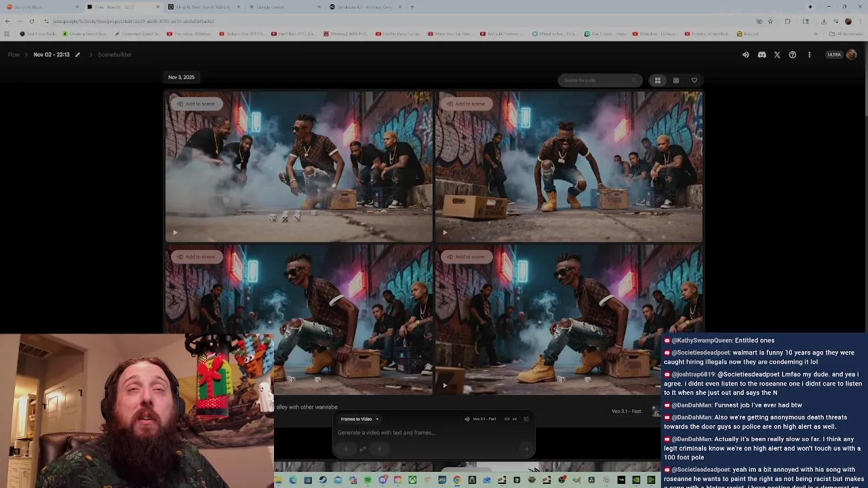Click the speaker announcements icon in header

point(745,55)
